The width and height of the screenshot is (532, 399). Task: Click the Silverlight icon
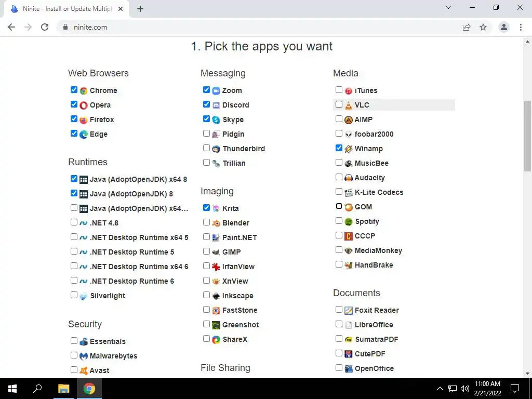(84, 296)
